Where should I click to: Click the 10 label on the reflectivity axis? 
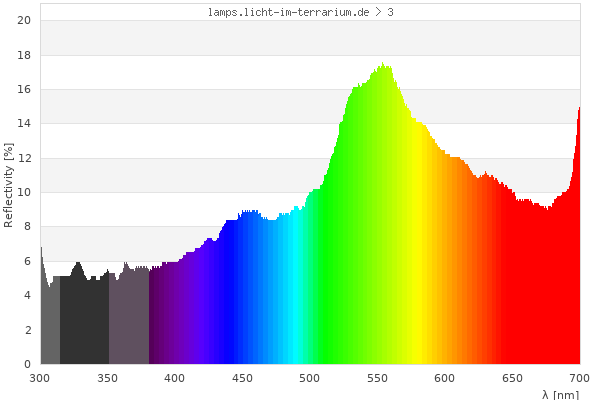(x=24, y=193)
